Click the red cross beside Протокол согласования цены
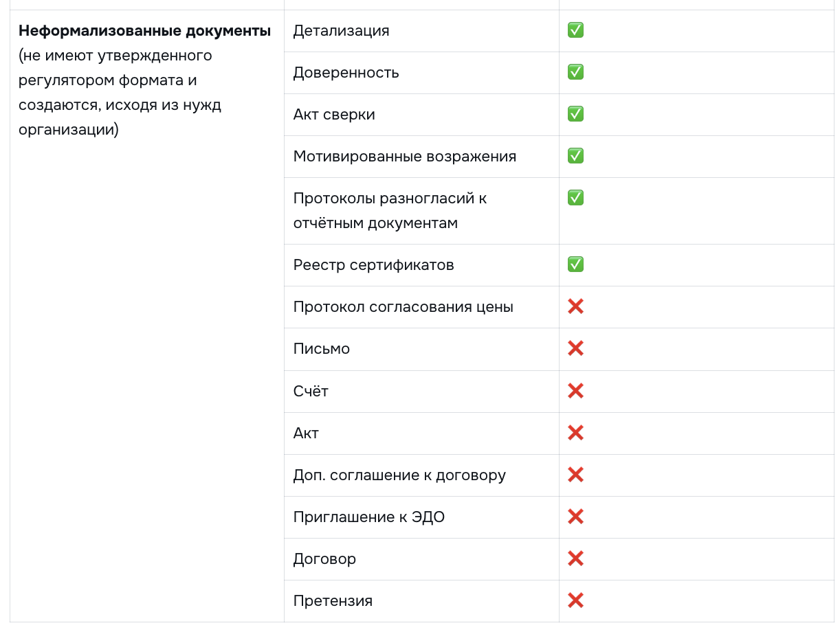Image resolution: width=840 pixels, height=632 pixels. click(x=575, y=306)
